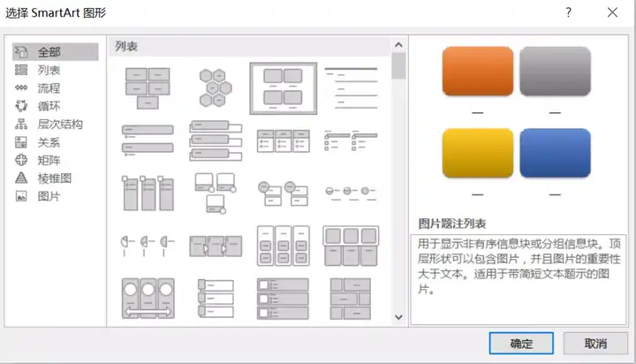Cancel with the 取消 button
636x364 pixels.
point(595,344)
